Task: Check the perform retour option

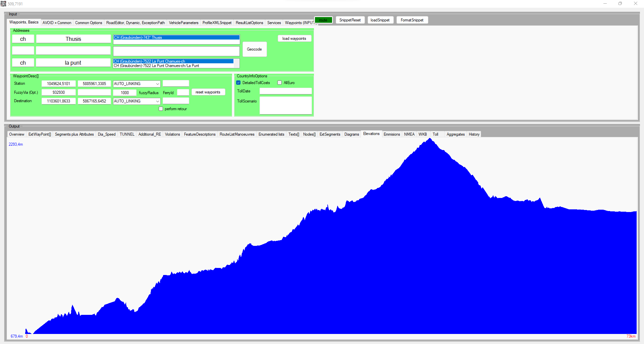Action: pos(161,109)
